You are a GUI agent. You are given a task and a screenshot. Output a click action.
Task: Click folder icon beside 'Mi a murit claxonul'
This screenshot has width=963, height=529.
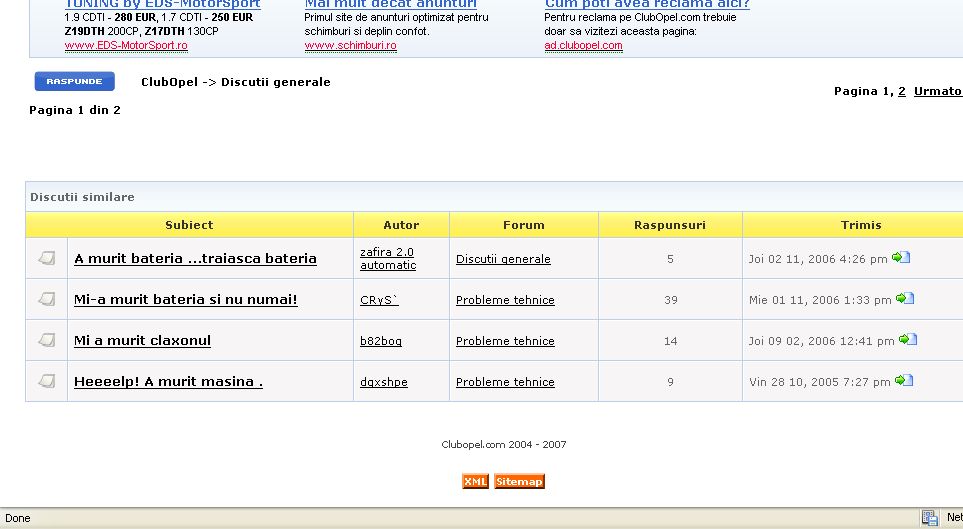[x=46, y=340]
